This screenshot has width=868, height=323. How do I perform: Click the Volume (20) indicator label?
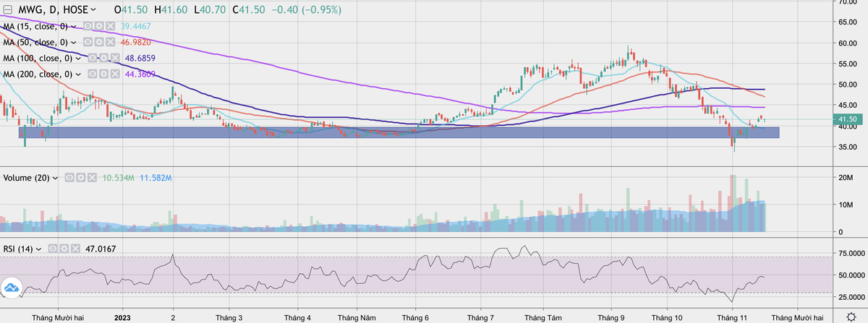pyautogui.click(x=27, y=177)
